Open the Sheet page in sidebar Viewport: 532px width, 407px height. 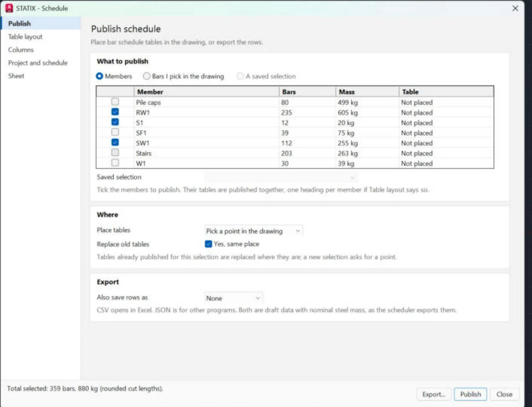point(41,76)
